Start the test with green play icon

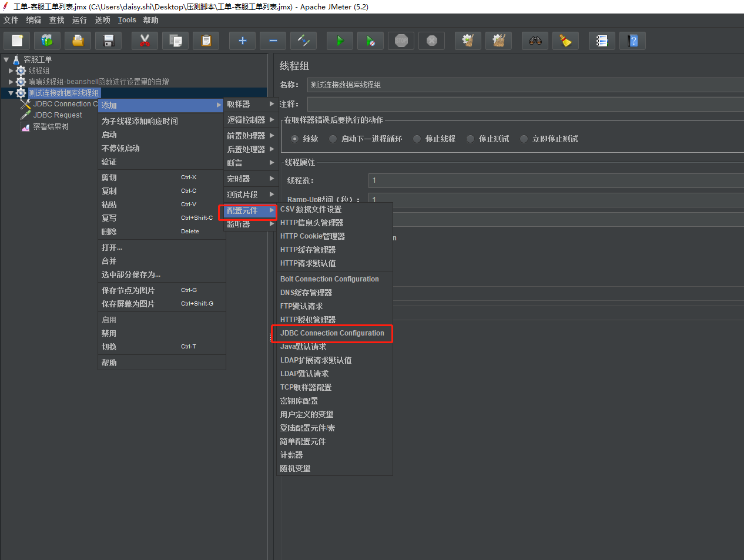(340, 41)
